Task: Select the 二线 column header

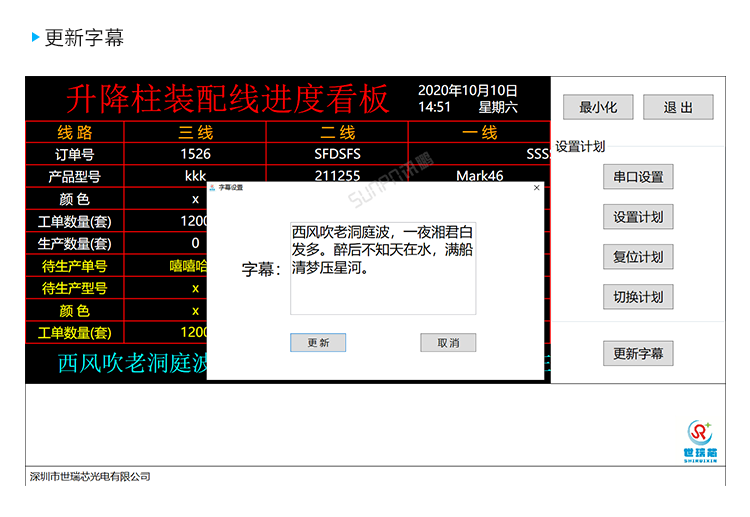Action: [337, 133]
